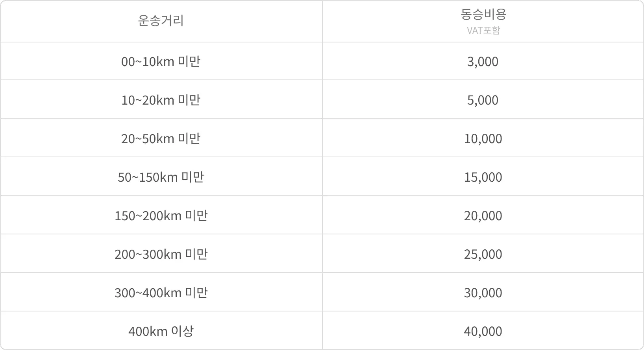Select the 40,000 fare value
The image size is (644, 350).
click(483, 331)
